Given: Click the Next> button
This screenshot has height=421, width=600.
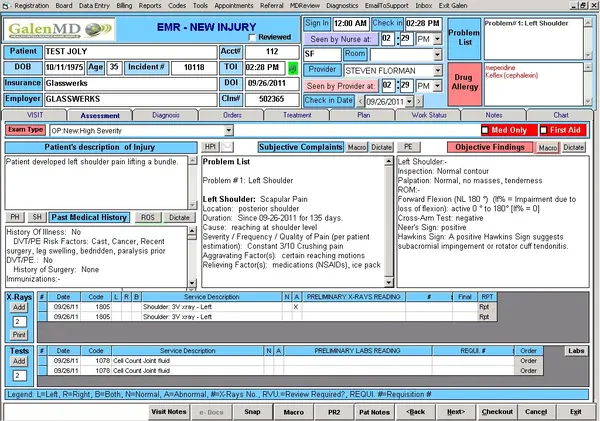Looking at the screenshot, I should coord(456,412).
